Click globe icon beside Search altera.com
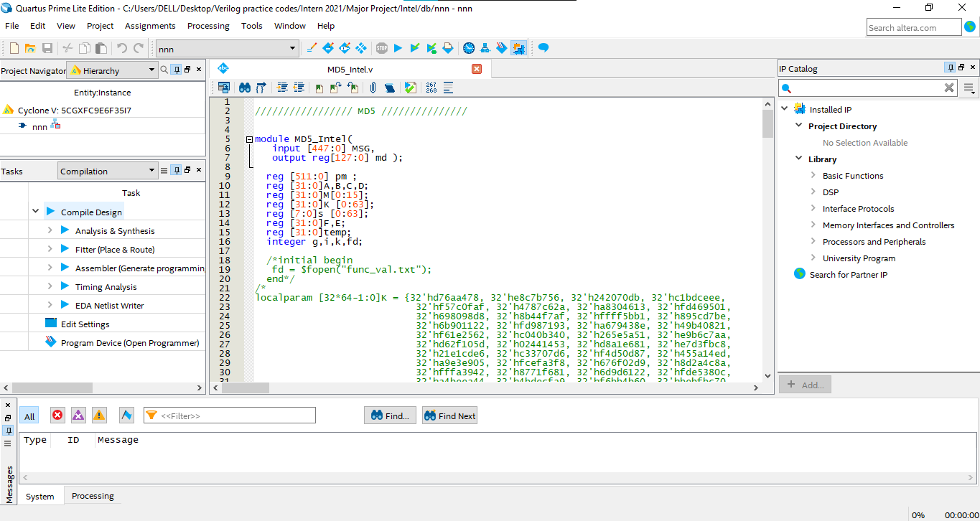The height and width of the screenshot is (521, 980). point(971,27)
